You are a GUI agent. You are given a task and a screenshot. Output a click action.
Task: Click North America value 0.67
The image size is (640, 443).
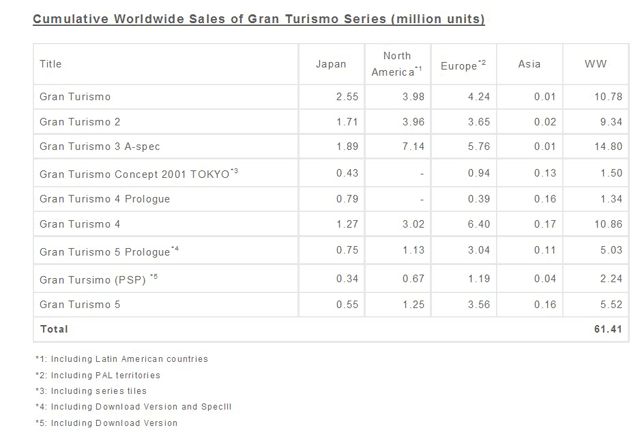pos(413,278)
